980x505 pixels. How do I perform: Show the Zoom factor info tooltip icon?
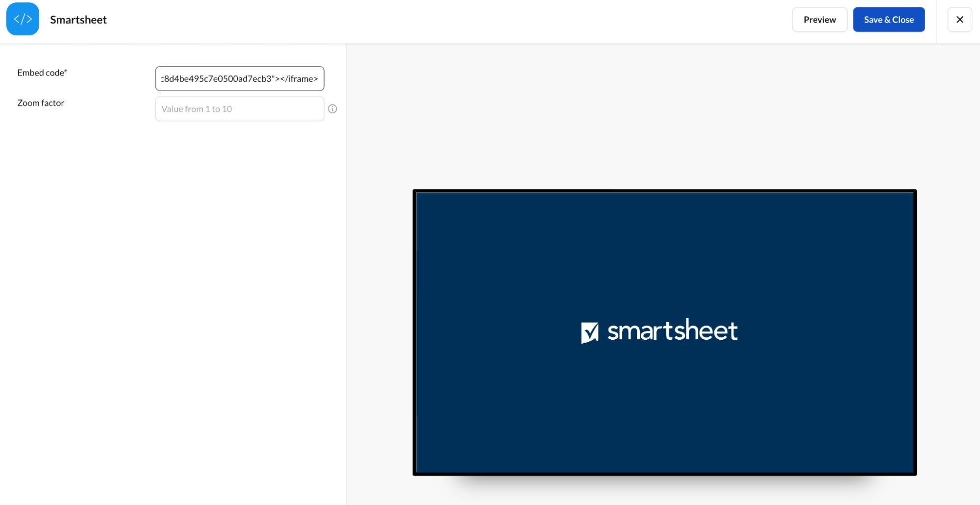click(x=332, y=109)
